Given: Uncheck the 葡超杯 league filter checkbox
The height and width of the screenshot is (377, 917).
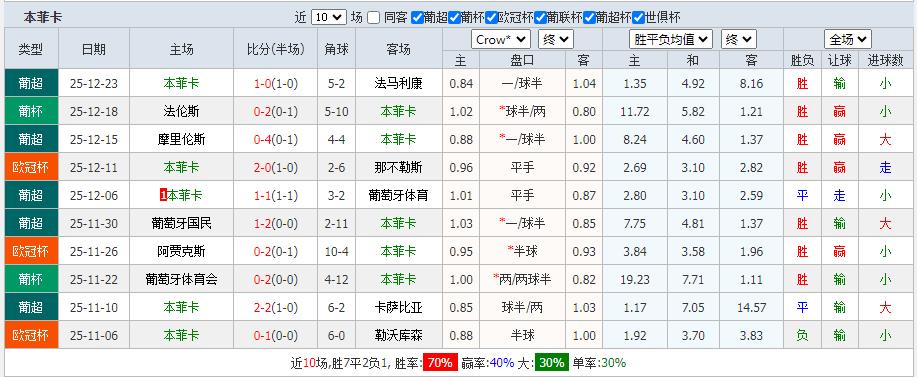Looking at the screenshot, I should (x=589, y=18).
